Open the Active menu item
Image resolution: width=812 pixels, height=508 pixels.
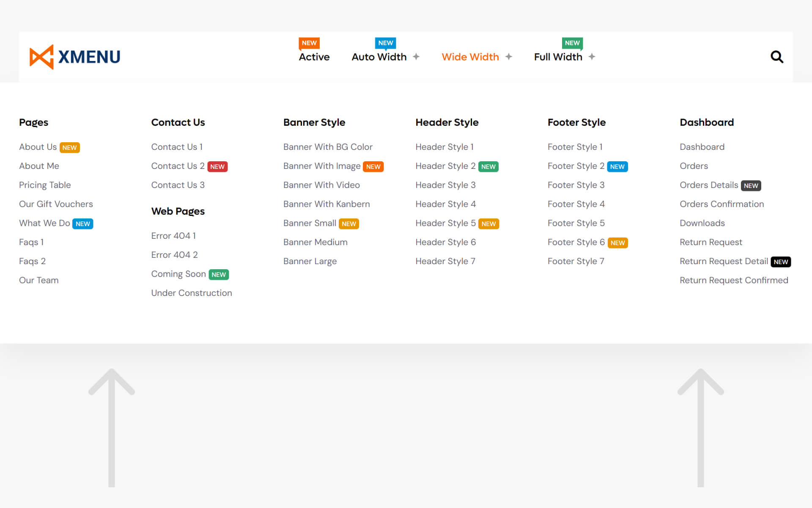coord(314,57)
